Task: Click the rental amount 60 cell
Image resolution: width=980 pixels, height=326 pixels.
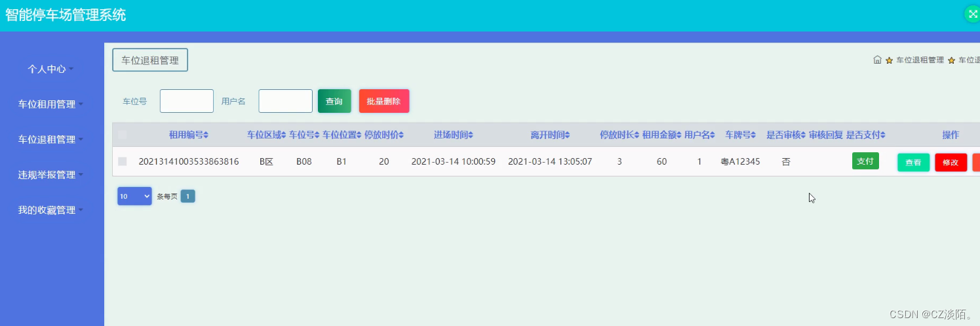Action: pyautogui.click(x=661, y=161)
